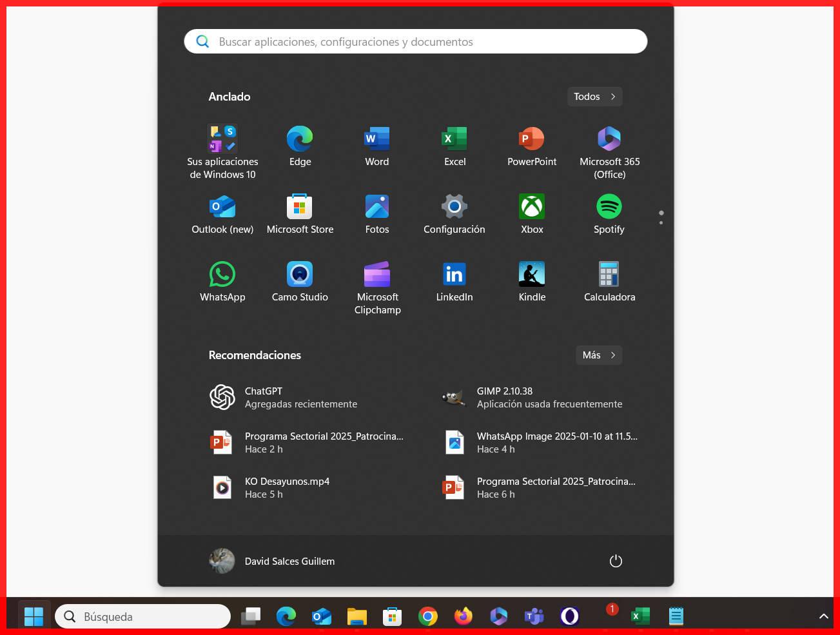Expand the pinned apps with Todos
Image resolution: width=840 pixels, height=635 pixels.
[x=594, y=96]
